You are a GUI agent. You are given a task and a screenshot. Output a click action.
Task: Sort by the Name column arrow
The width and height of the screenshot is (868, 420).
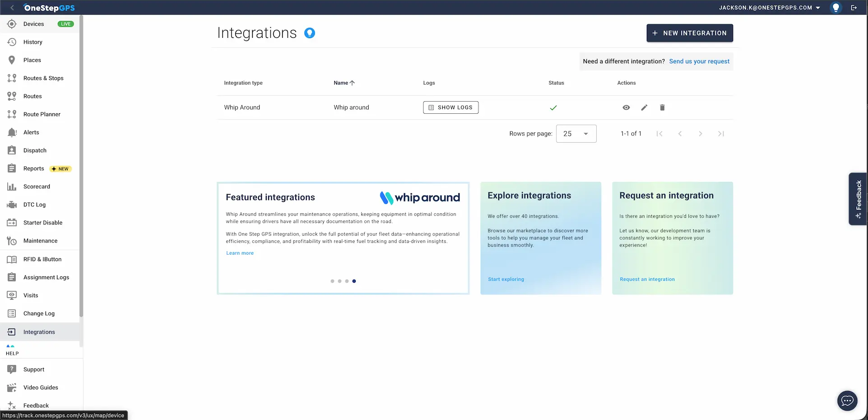pos(352,83)
